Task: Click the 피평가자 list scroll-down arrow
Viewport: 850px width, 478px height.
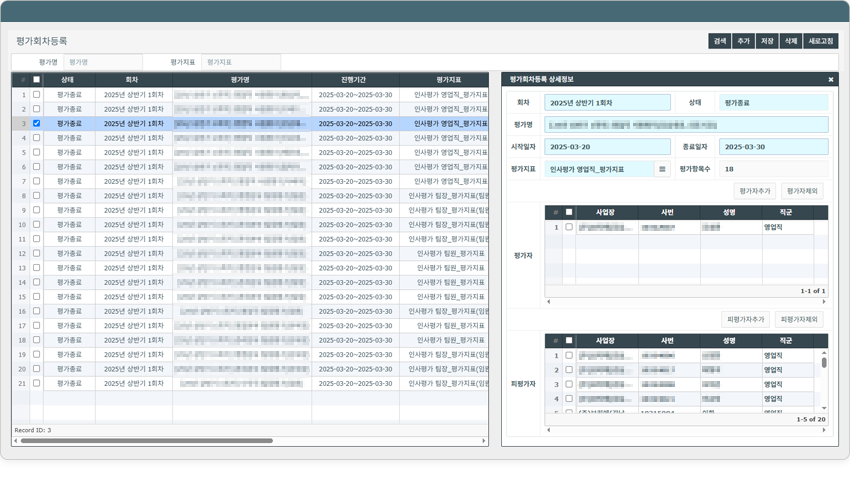Action: tap(824, 408)
